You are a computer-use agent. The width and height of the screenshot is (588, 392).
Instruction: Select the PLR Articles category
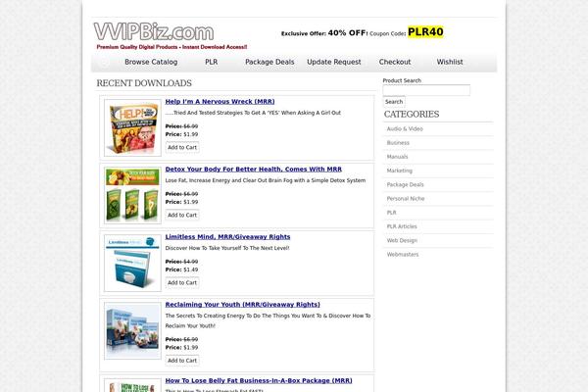click(x=402, y=226)
